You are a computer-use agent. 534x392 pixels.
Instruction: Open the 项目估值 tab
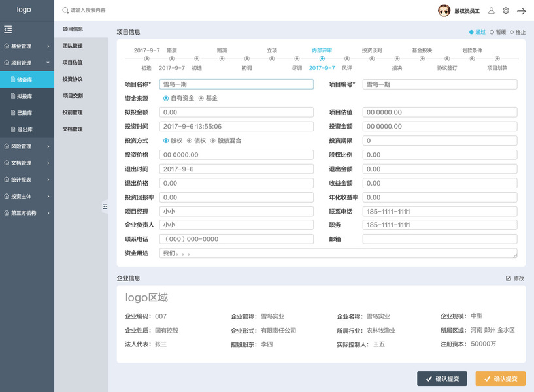82,63
